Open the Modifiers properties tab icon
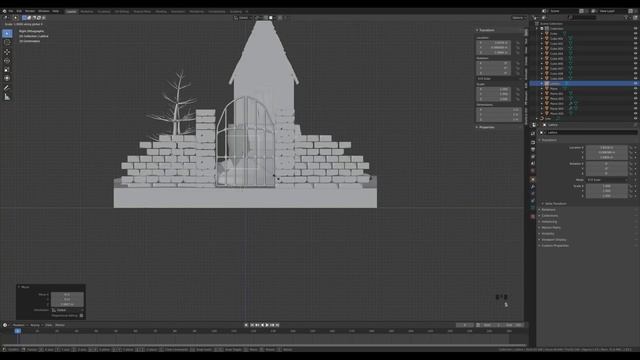 tap(533, 187)
